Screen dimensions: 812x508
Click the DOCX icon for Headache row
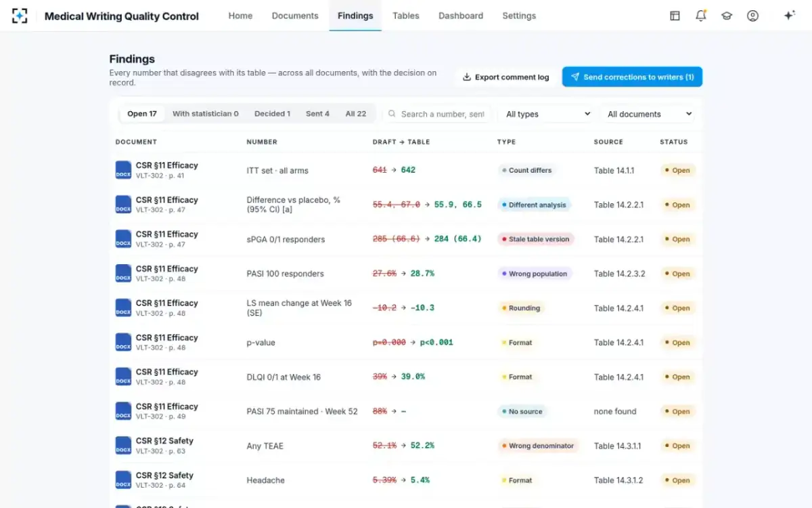(x=123, y=480)
